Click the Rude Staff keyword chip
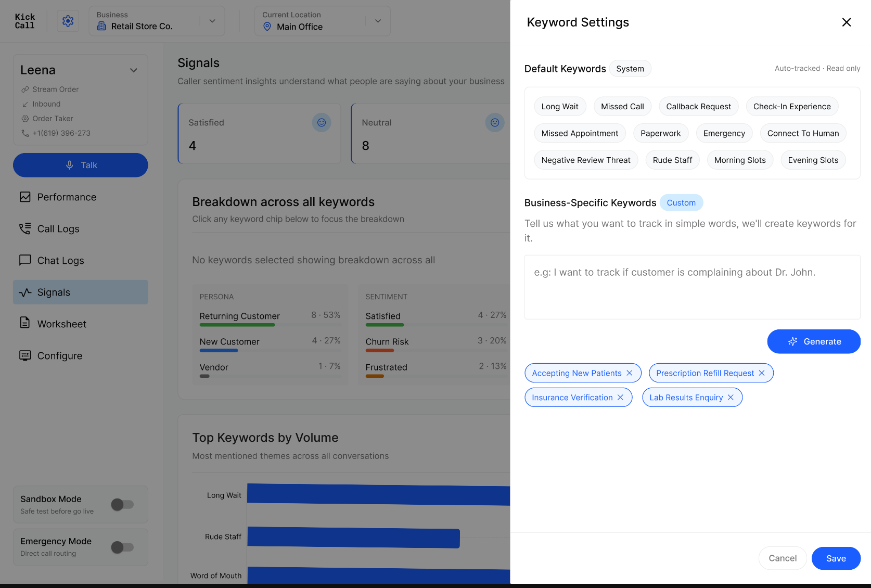The width and height of the screenshot is (871, 588). (673, 160)
